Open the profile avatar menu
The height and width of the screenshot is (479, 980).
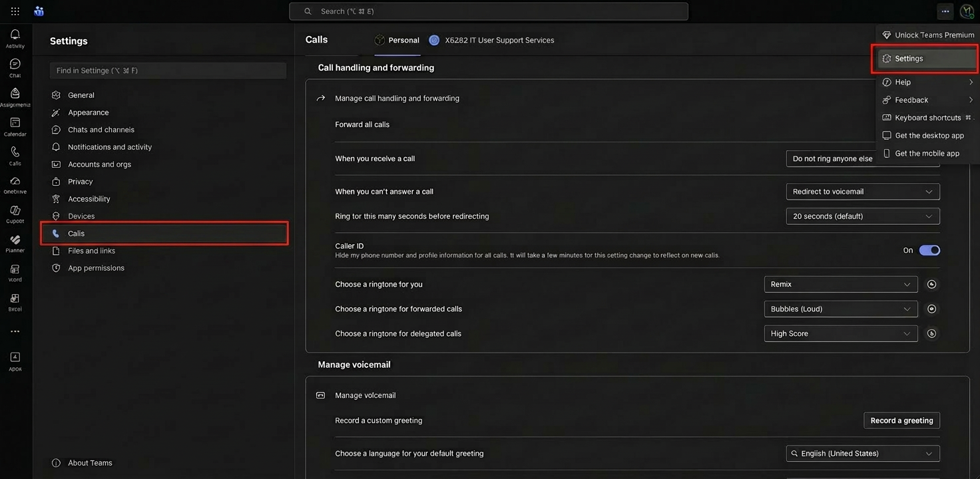point(967,11)
